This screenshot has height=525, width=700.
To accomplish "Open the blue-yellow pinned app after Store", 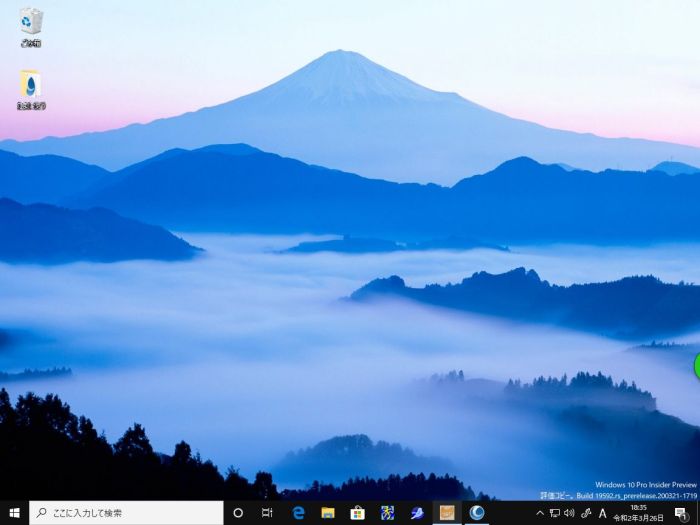I will click(x=387, y=513).
